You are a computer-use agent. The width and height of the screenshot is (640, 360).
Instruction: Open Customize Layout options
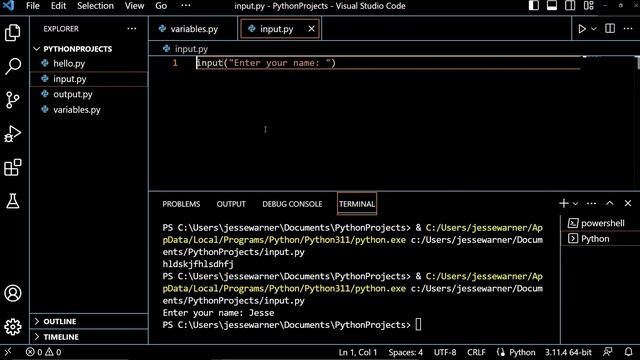click(x=589, y=6)
